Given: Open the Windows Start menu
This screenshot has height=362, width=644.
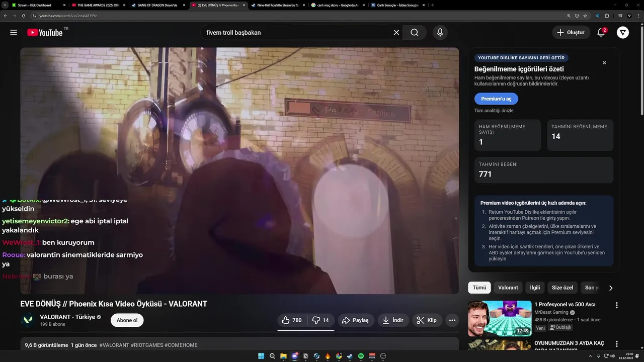Looking at the screenshot, I should pyautogui.click(x=261, y=356).
